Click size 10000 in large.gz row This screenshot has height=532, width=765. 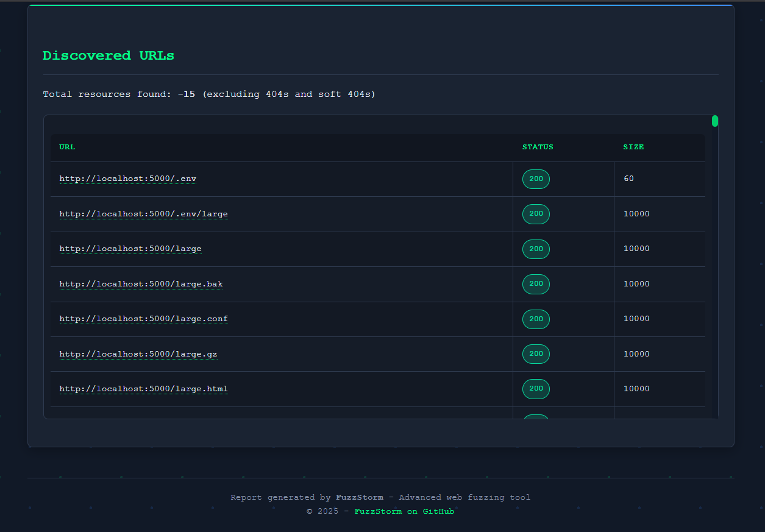click(x=636, y=354)
